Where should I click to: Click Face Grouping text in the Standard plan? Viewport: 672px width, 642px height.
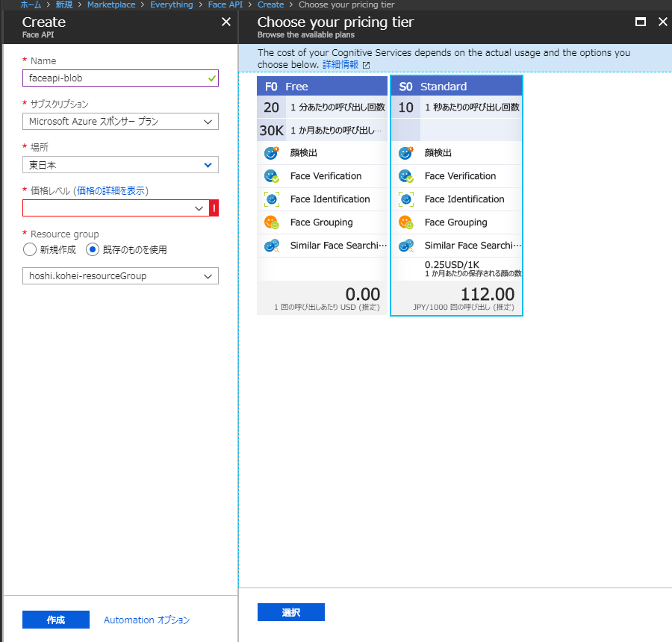(456, 222)
